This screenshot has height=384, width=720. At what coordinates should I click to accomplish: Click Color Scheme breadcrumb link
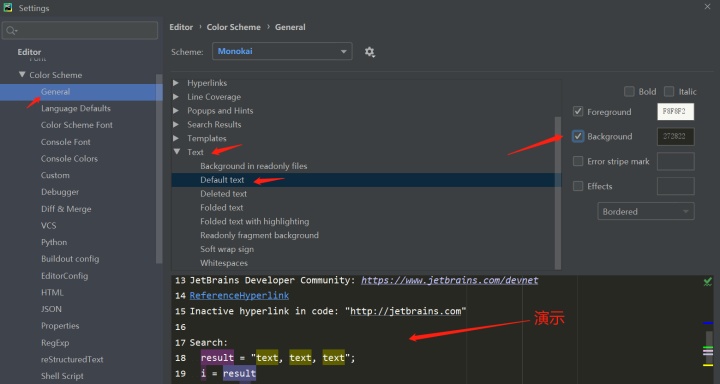point(233,27)
